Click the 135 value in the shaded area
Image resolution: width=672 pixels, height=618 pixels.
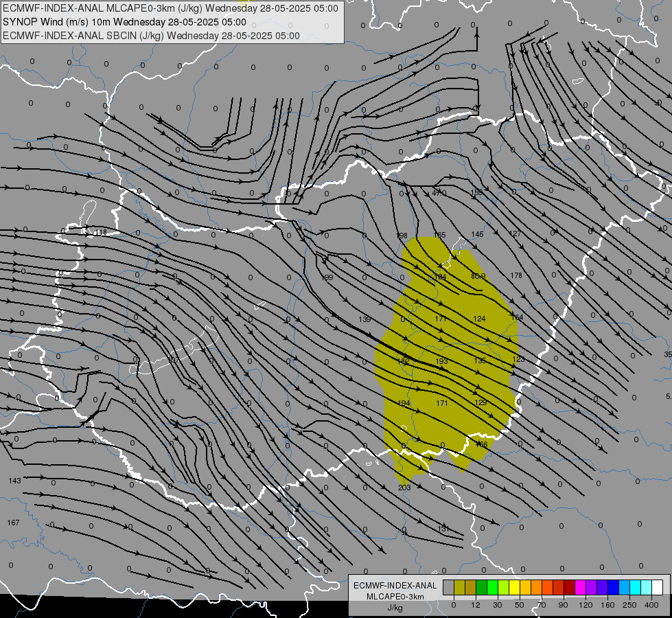pyautogui.click(x=480, y=360)
